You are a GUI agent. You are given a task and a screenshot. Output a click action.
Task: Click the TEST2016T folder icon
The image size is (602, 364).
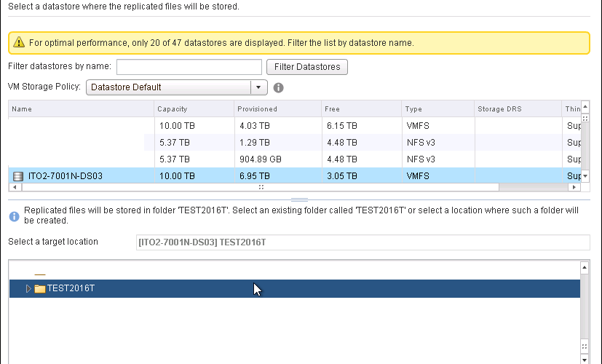40,289
